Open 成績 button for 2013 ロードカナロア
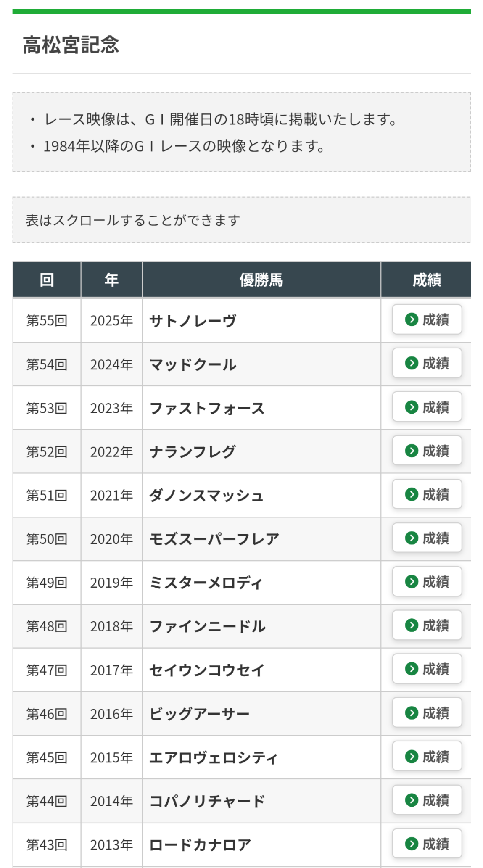Viewport: 483px width, 868px height. point(427,844)
